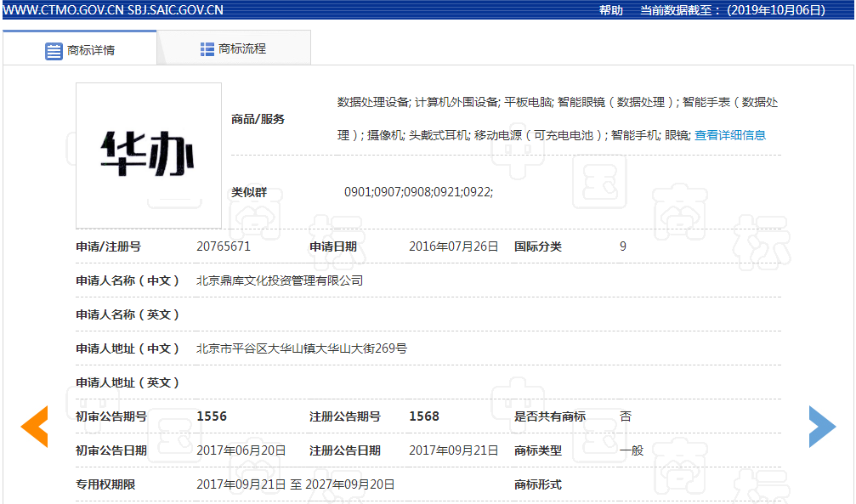
Task: Click the 是否共有商标 value 否
Action: pos(626,416)
